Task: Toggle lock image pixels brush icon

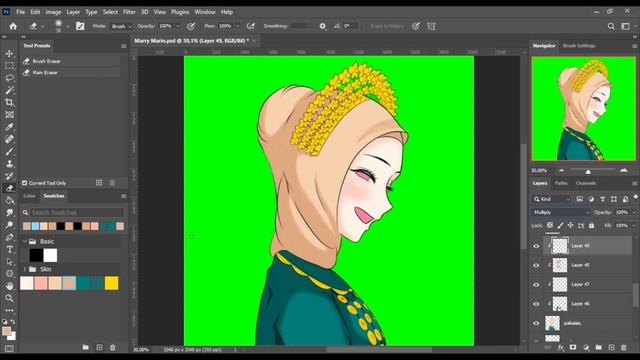Action: pyautogui.click(x=560, y=225)
